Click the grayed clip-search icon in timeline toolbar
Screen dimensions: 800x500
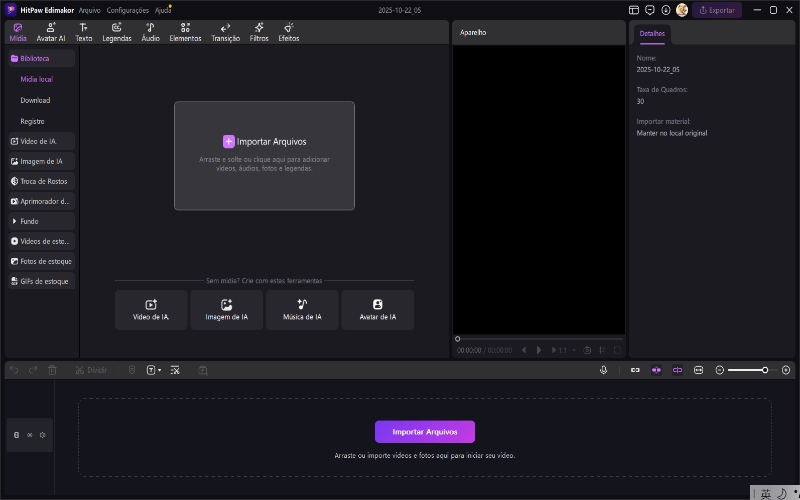pos(203,370)
